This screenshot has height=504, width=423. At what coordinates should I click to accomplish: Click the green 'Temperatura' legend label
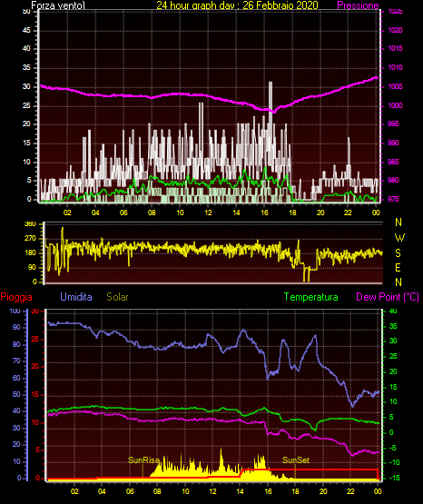click(311, 297)
